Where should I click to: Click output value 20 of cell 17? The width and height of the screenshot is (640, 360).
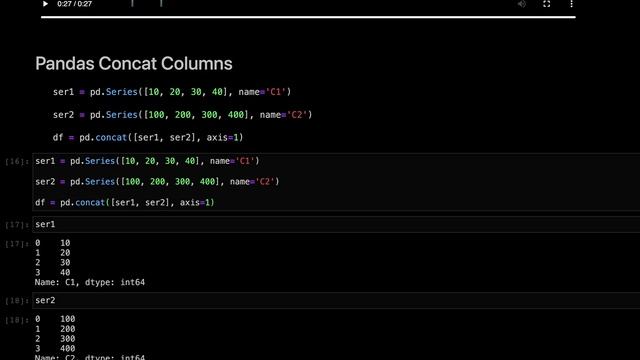(65, 253)
